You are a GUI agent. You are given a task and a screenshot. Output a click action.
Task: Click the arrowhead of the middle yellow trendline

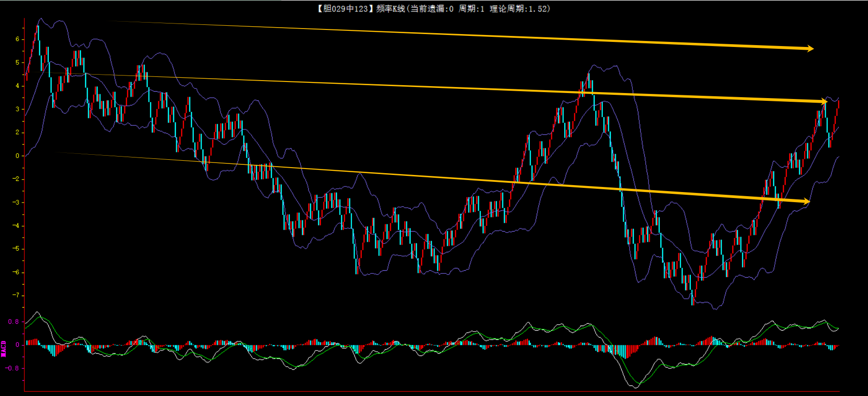coord(824,101)
